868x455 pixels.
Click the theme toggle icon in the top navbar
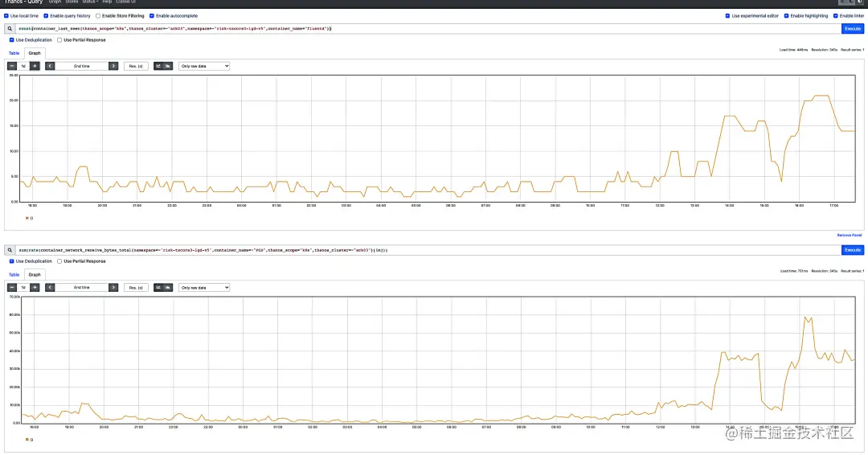[860, 2]
